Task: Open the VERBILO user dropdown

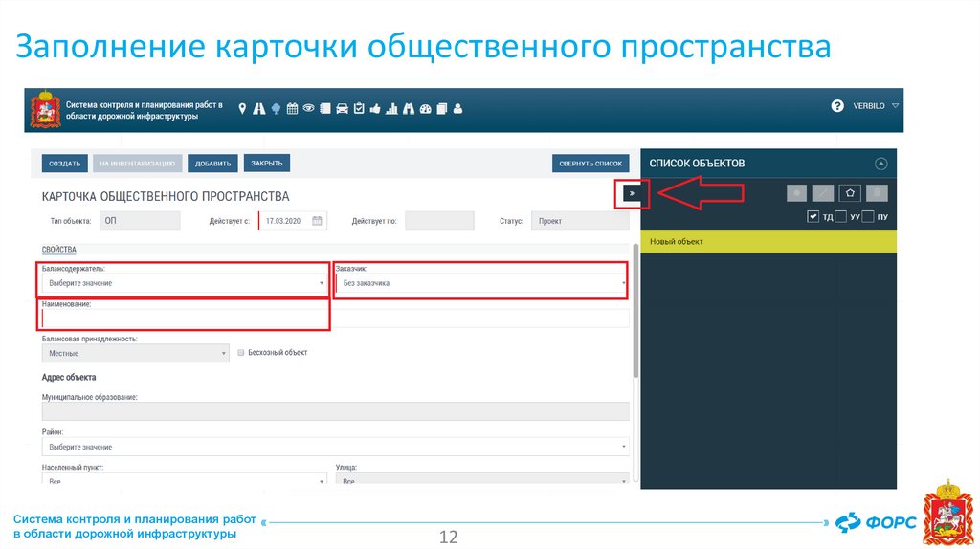Action: (x=876, y=106)
